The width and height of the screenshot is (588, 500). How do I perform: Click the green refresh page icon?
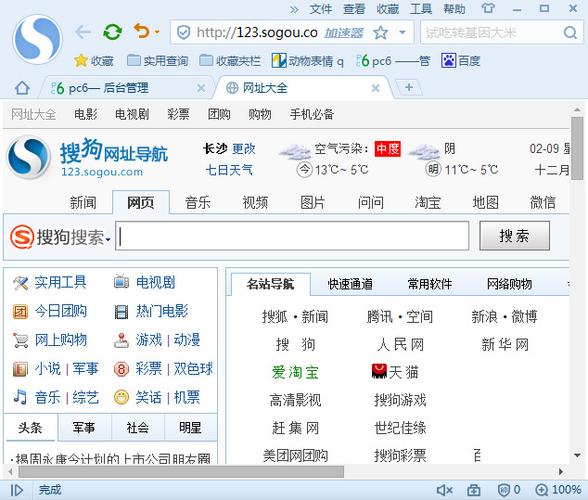[x=112, y=32]
